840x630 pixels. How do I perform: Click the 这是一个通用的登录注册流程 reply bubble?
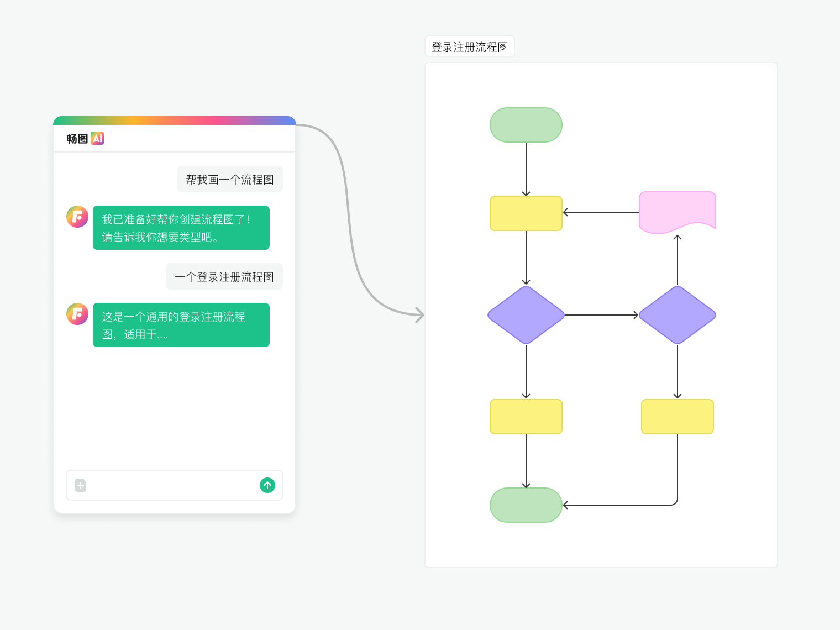(x=181, y=325)
